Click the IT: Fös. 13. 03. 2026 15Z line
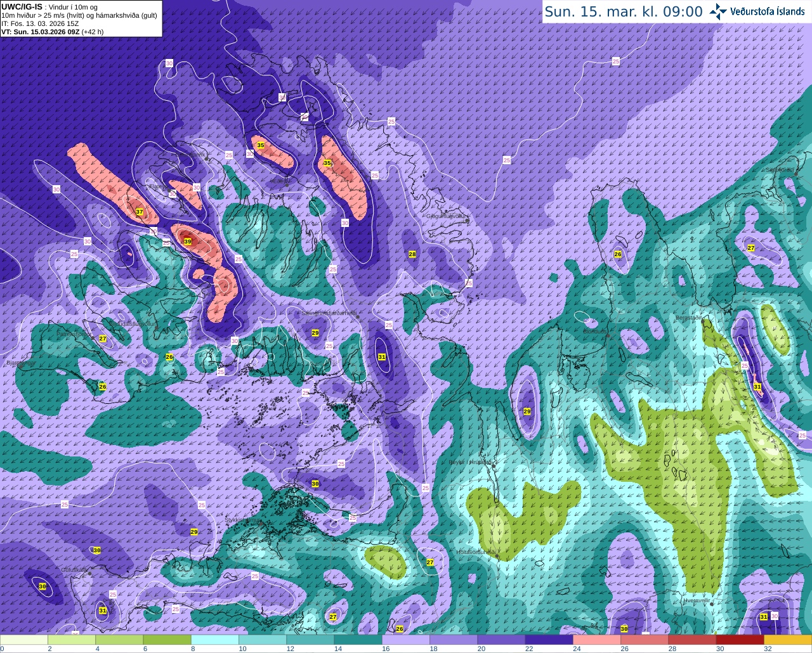 click(40, 23)
